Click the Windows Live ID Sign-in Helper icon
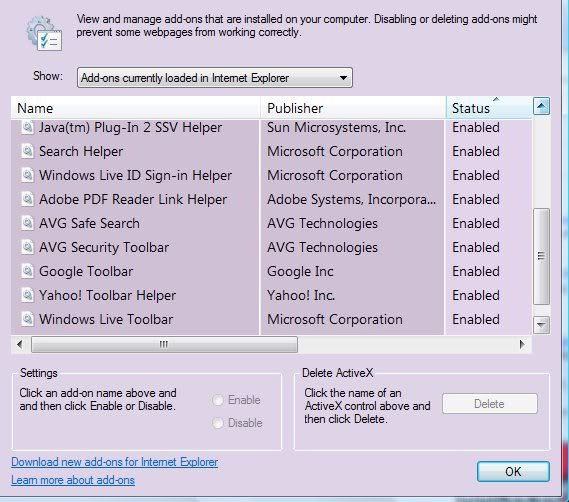569x502 pixels. (x=28, y=175)
